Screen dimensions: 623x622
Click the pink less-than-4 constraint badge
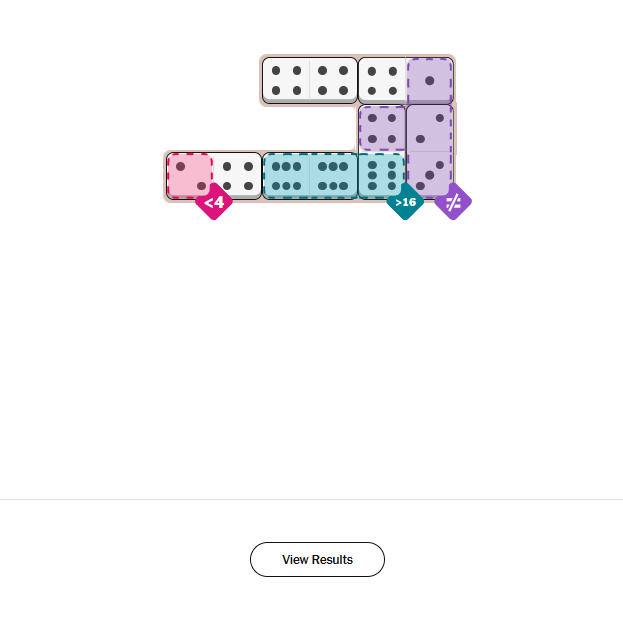(x=214, y=202)
